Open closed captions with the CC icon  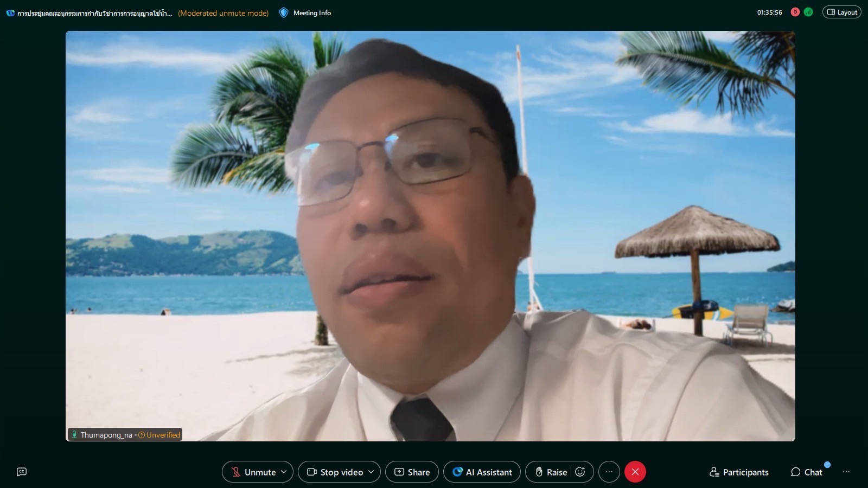[x=22, y=472]
